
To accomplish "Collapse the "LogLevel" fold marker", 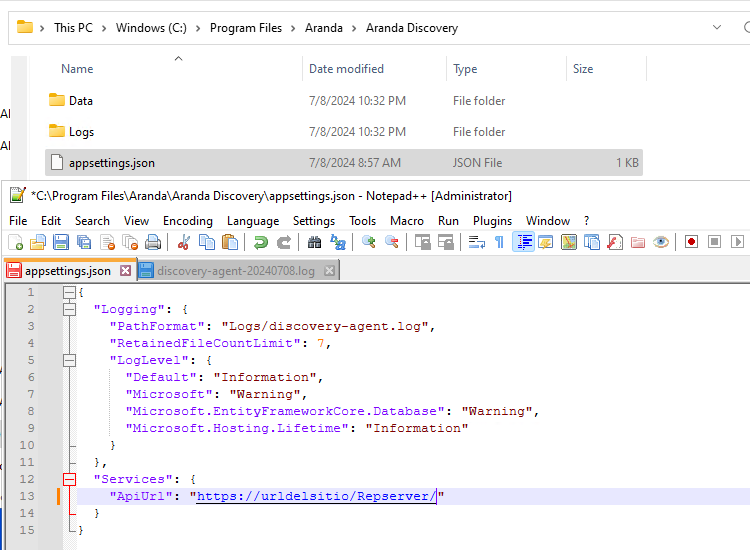I will (x=70, y=360).
